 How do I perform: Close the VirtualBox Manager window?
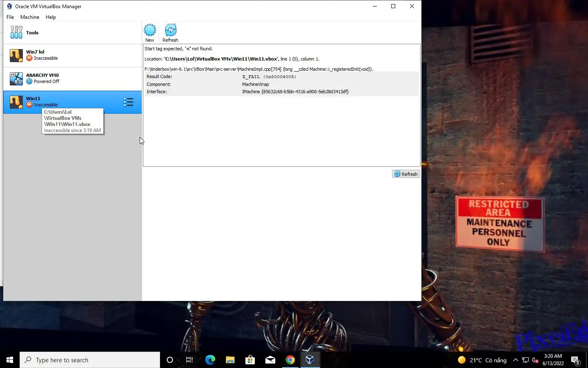[x=412, y=6]
